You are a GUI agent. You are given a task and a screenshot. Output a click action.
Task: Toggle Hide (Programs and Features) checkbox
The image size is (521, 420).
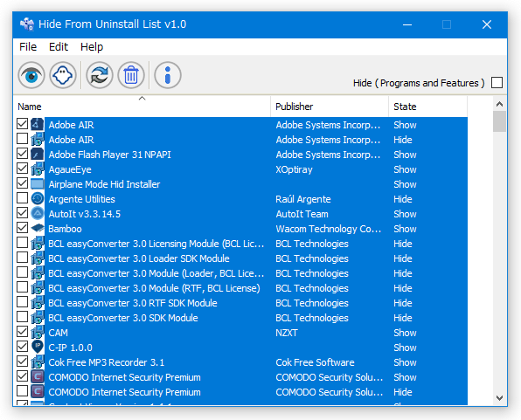click(497, 82)
